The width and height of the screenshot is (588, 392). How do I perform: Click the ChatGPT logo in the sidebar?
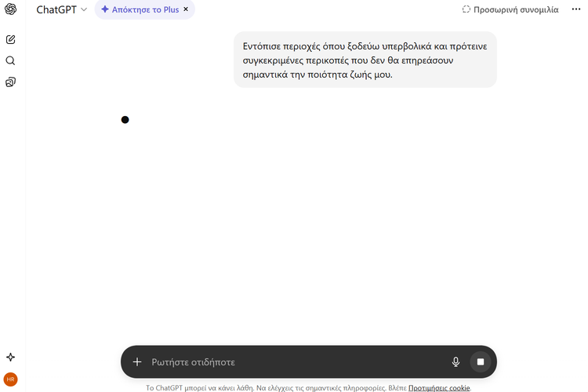pos(11,9)
